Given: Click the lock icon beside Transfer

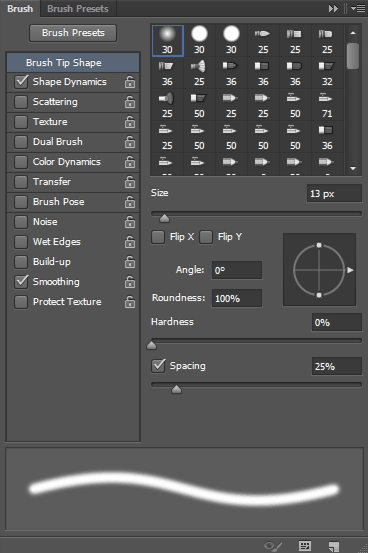Looking at the screenshot, I should (x=130, y=182).
